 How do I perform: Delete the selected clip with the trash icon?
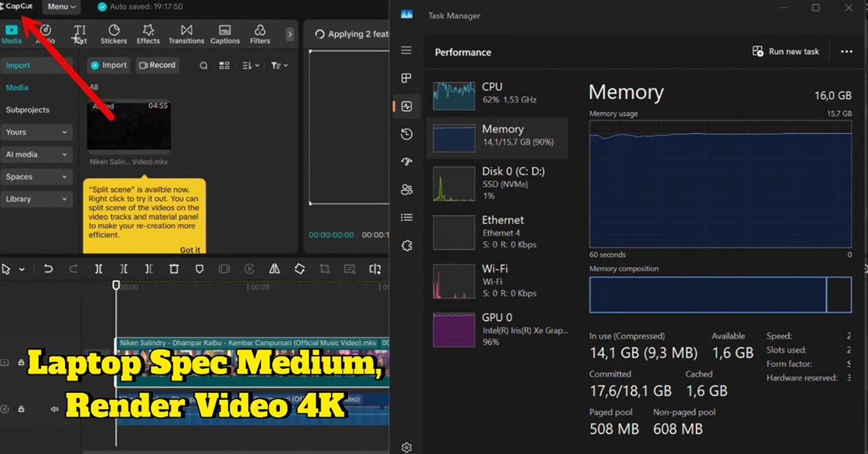pyautogui.click(x=174, y=269)
